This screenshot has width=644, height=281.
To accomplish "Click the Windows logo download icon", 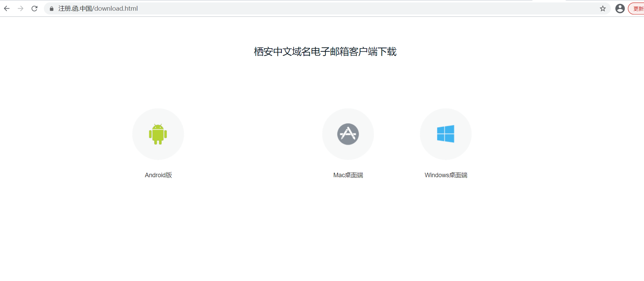I will coord(446,134).
